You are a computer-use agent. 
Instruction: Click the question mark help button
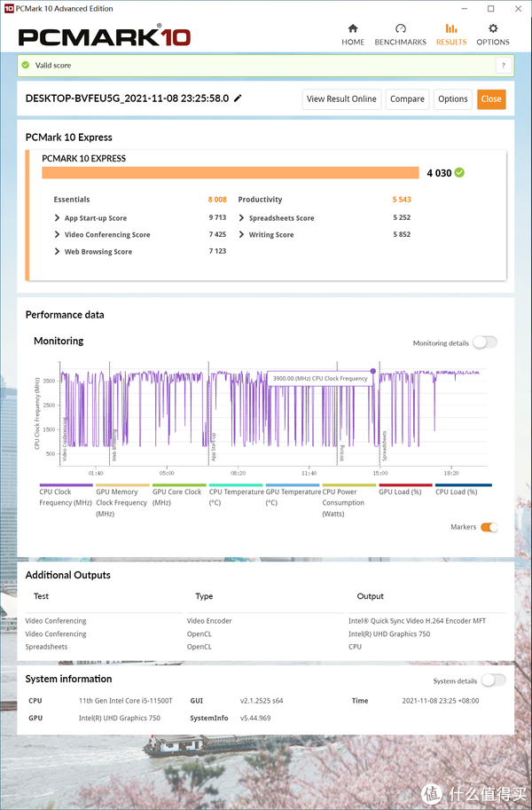(503, 66)
